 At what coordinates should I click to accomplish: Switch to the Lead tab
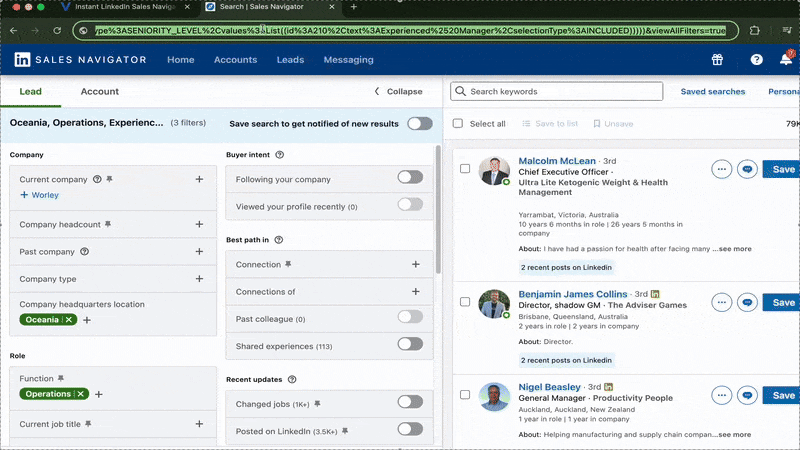pyautogui.click(x=31, y=91)
